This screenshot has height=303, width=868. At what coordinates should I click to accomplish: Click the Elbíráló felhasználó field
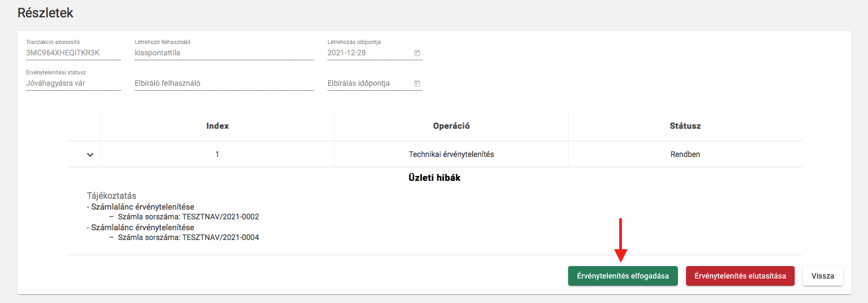pos(224,83)
